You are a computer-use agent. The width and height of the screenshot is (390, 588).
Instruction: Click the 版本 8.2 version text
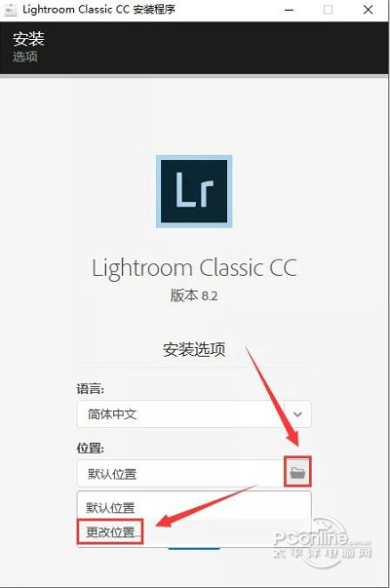point(194,295)
